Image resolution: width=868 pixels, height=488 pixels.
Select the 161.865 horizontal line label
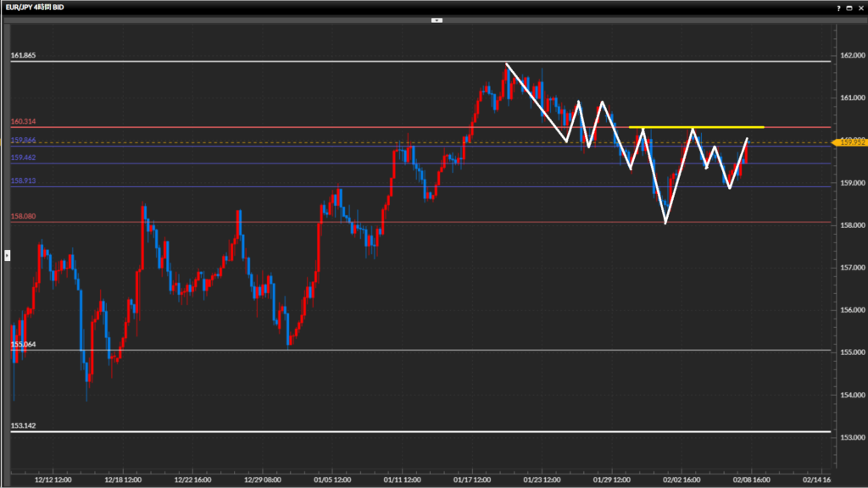(x=23, y=56)
